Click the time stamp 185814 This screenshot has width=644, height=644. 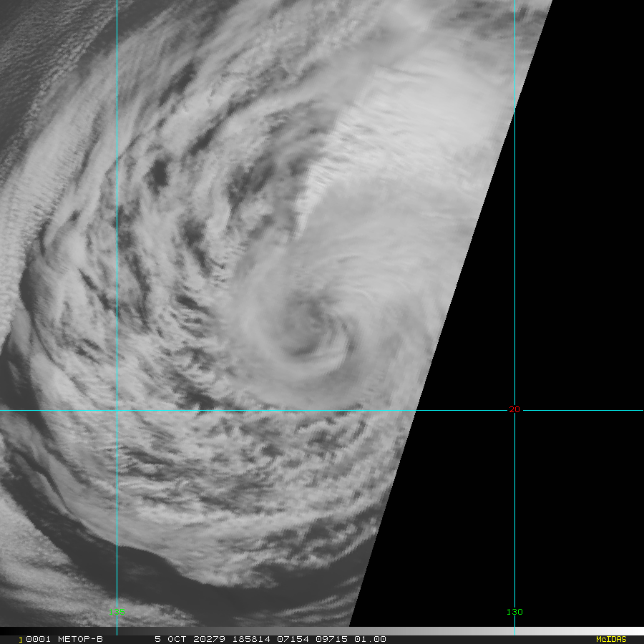pyautogui.click(x=251, y=639)
